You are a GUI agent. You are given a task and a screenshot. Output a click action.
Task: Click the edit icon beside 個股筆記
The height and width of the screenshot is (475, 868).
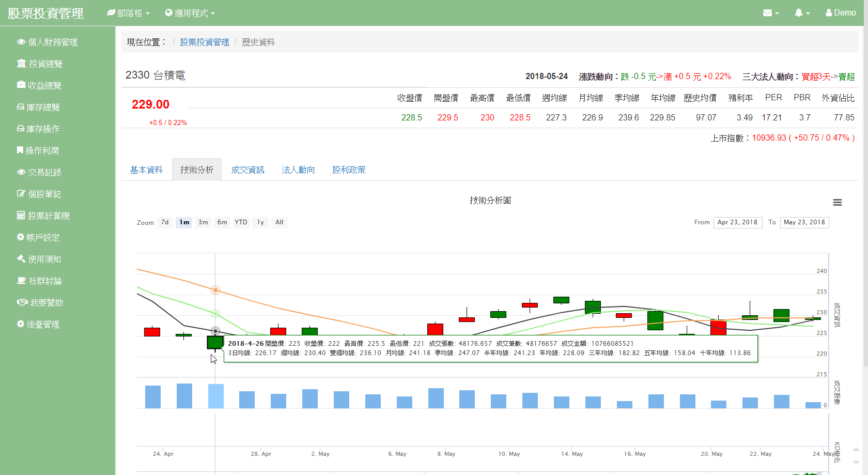[x=21, y=194]
